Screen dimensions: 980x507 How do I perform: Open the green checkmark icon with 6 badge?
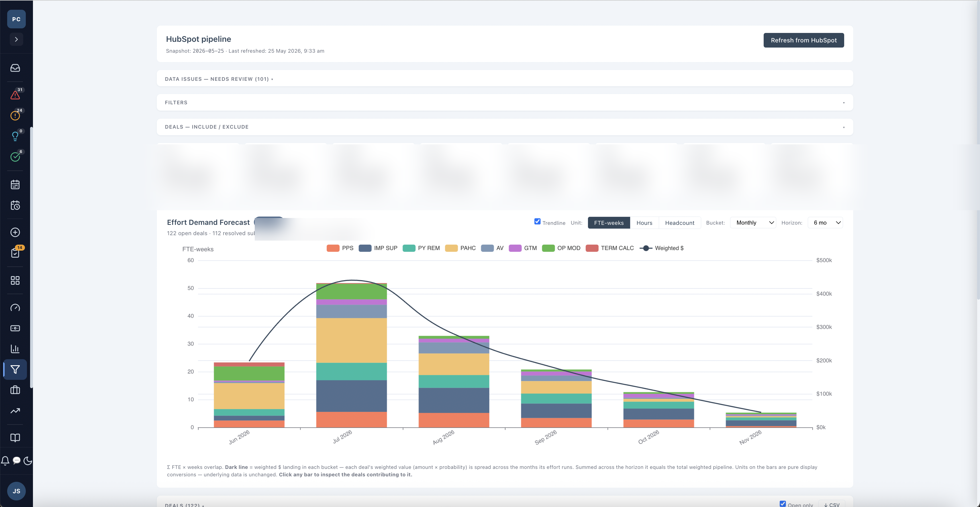coord(15,156)
